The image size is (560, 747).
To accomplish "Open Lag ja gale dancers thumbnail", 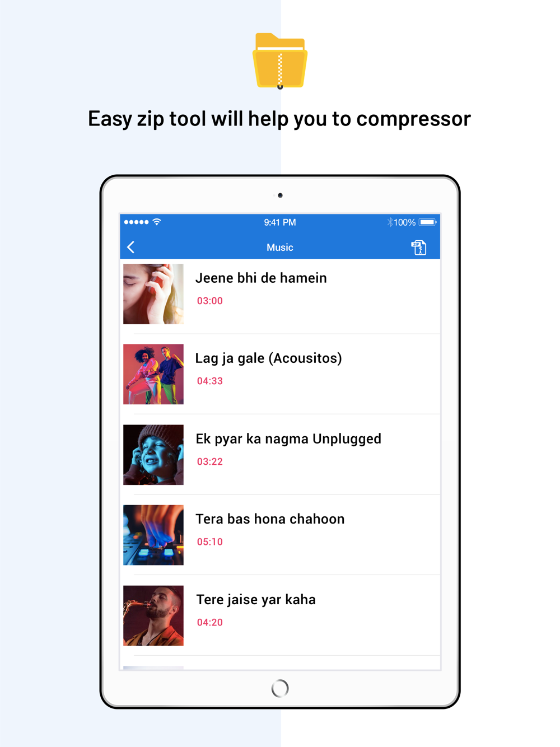I will (153, 374).
